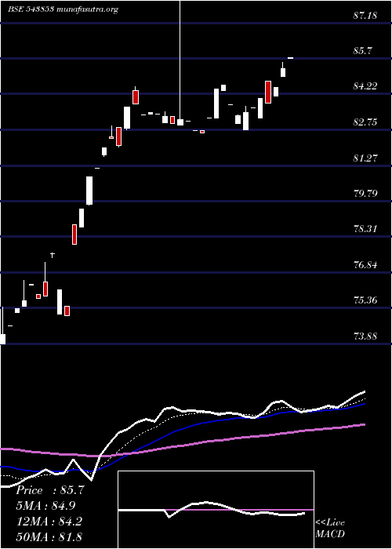Select the 75.36 price axis label
Viewport: 392px width, 549px height.
pyautogui.click(x=365, y=300)
